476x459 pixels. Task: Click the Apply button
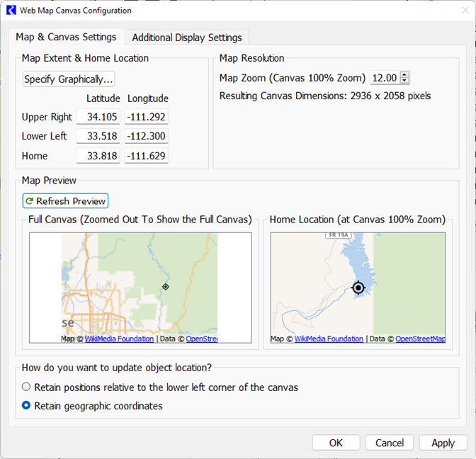[x=443, y=443]
